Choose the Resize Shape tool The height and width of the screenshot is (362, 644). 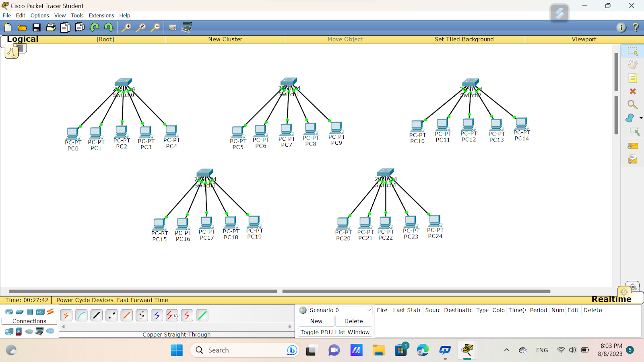coord(634,131)
